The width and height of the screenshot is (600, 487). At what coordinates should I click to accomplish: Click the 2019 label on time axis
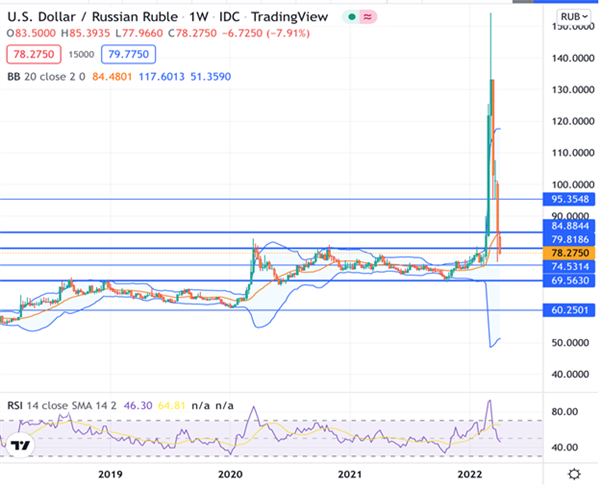point(110,474)
